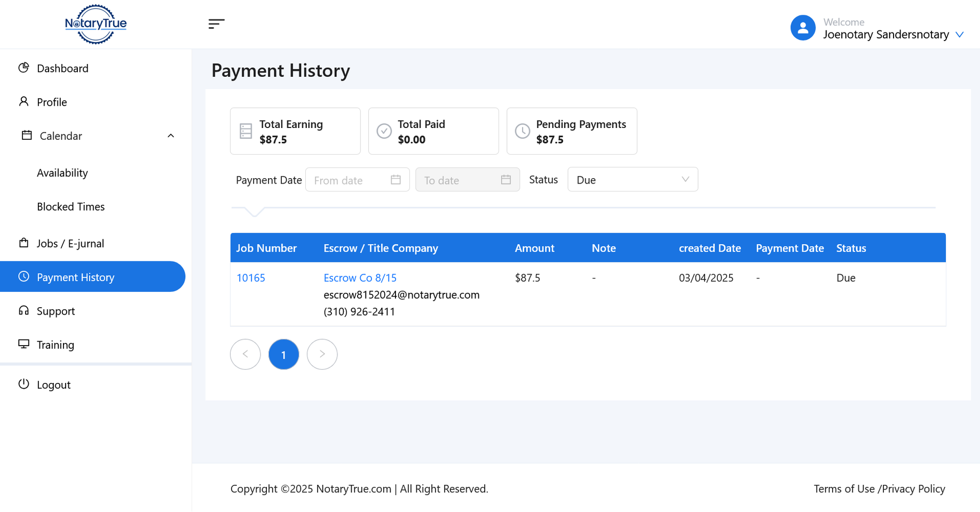Viewport: 980px width, 512px height.
Task: Click the sort/filter icon near the logo
Action: [x=216, y=23]
